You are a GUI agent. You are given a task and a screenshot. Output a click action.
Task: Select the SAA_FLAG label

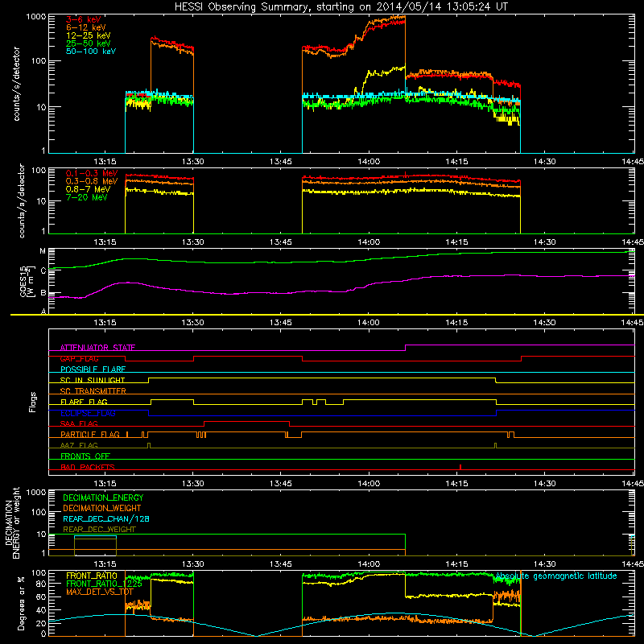click(79, 423)
